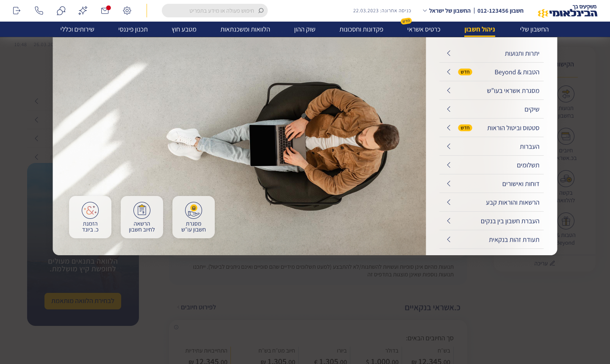Click the sparkle stars icon in the header
This screenshot has height=364, width=610.
[83, 11]
